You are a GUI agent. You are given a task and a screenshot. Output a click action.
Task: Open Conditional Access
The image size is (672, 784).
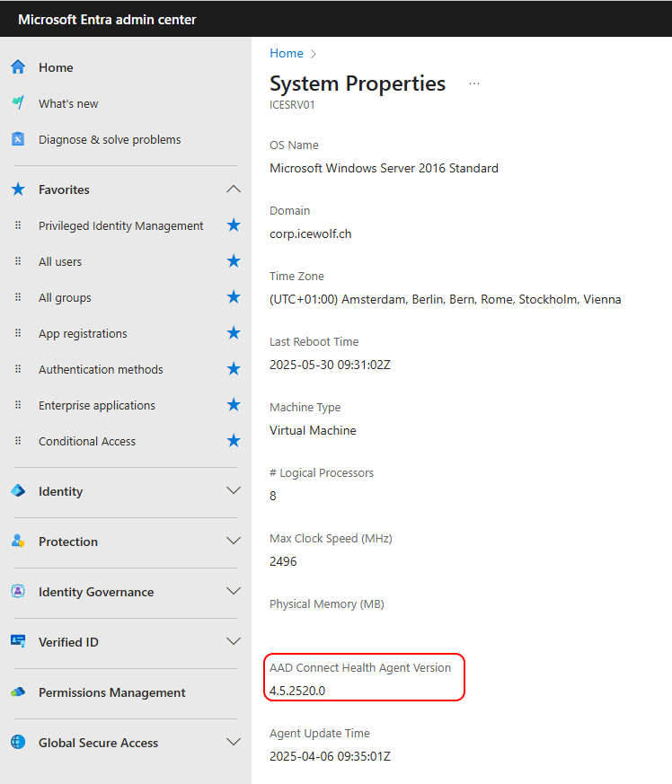pyautogui.click(x=87, y=442)
